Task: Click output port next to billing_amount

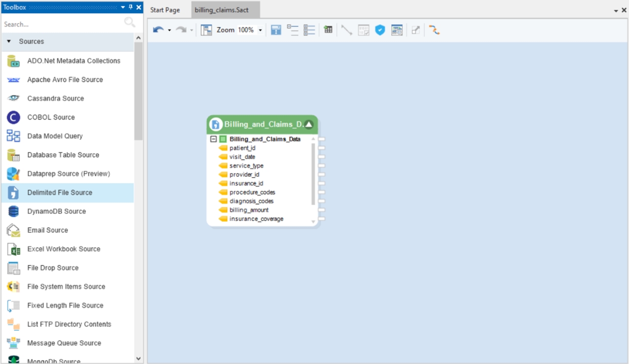Action: pos(322,210)
